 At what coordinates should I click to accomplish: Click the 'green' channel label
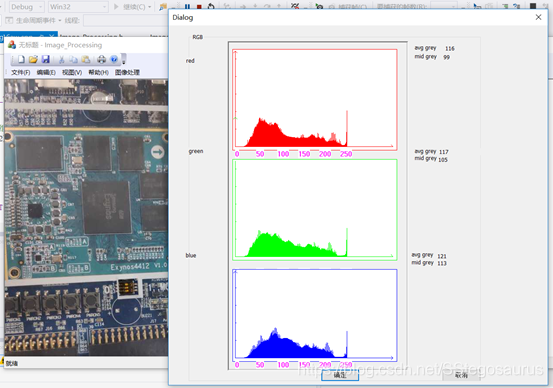coord(196,151)
